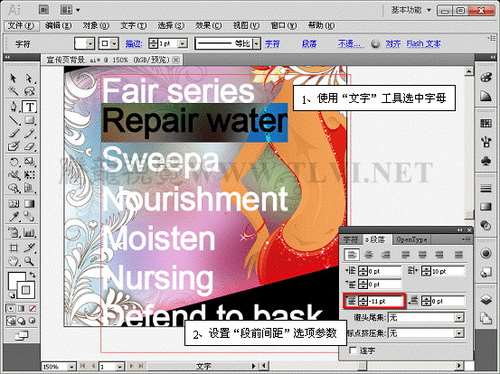Click the 字符 link in control bar

[272, 44]
